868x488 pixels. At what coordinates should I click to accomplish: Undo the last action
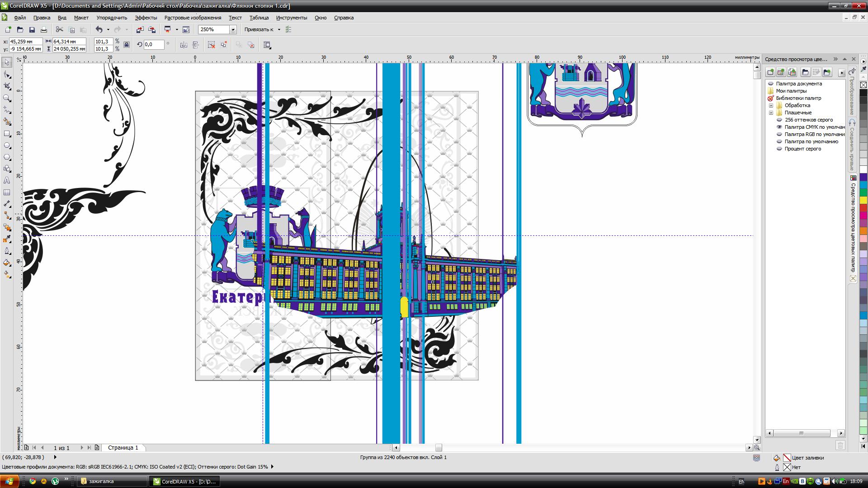click(x=99, y=29)
